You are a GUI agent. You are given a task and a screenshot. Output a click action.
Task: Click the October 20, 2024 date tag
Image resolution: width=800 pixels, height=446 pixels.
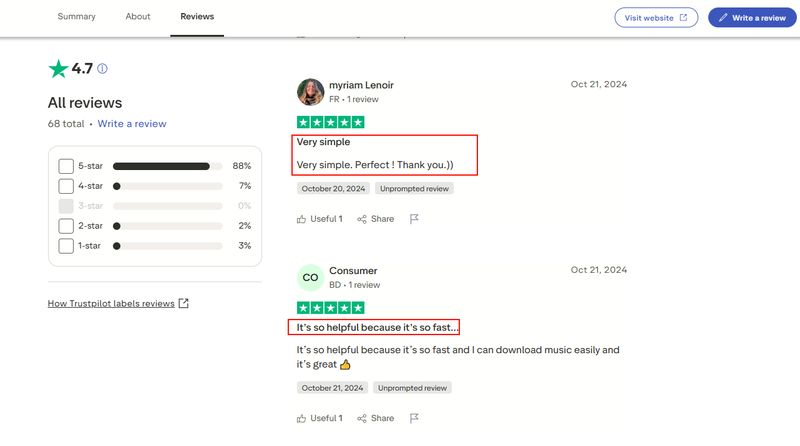333,188
